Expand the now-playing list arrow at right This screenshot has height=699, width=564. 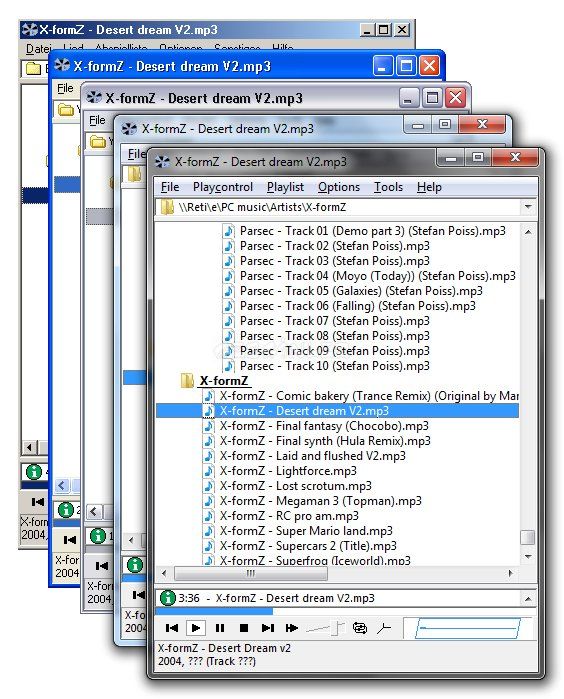pyautogui.click(x=528, y=599)
